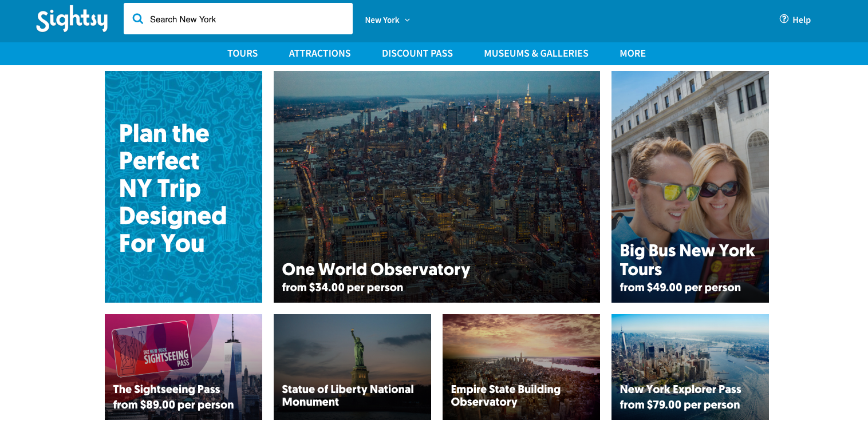Image resolution: width=868 pixels, height=444 pixels.
Task: Open the Tours menu
Action: (x=243, y=53)
